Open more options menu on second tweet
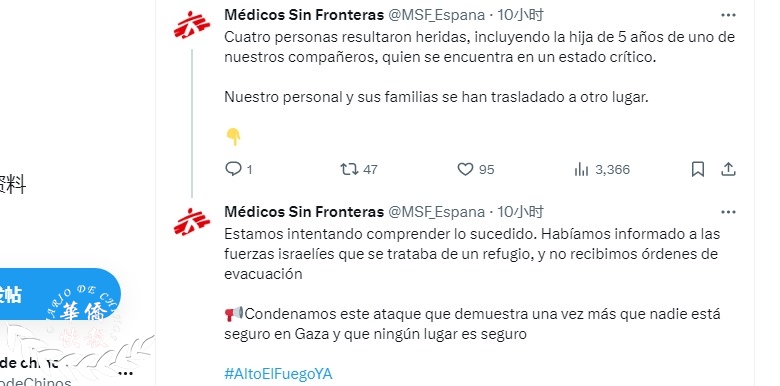This screenshot has width=780, height=386. pos(728,212)
